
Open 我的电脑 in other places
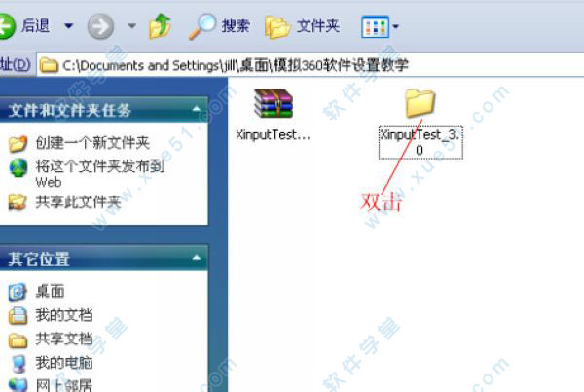[64, 363]
